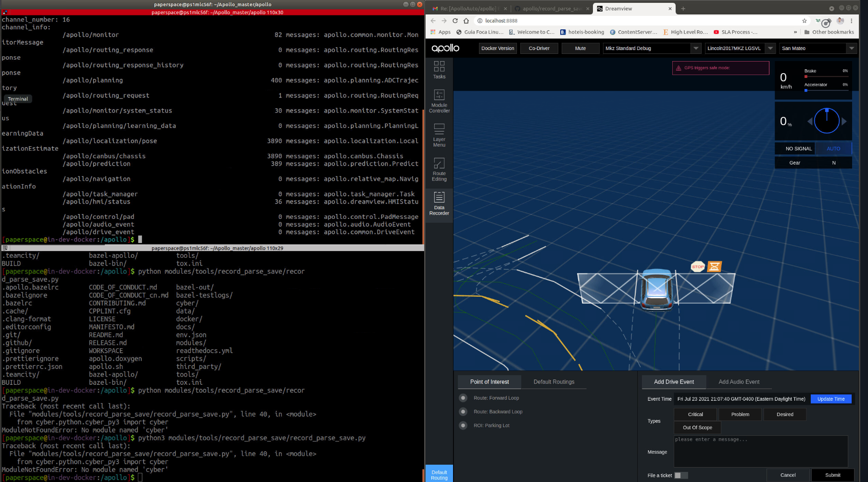Reload the Dreamview page
868x482 pixels.
[455, 21]
